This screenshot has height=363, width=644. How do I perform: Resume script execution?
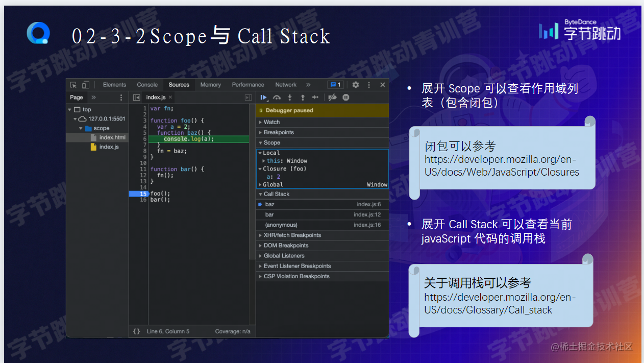click(264, 98)
